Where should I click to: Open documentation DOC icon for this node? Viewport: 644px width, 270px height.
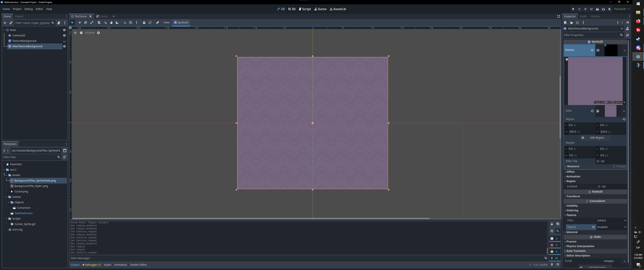[x=628, y=28]
